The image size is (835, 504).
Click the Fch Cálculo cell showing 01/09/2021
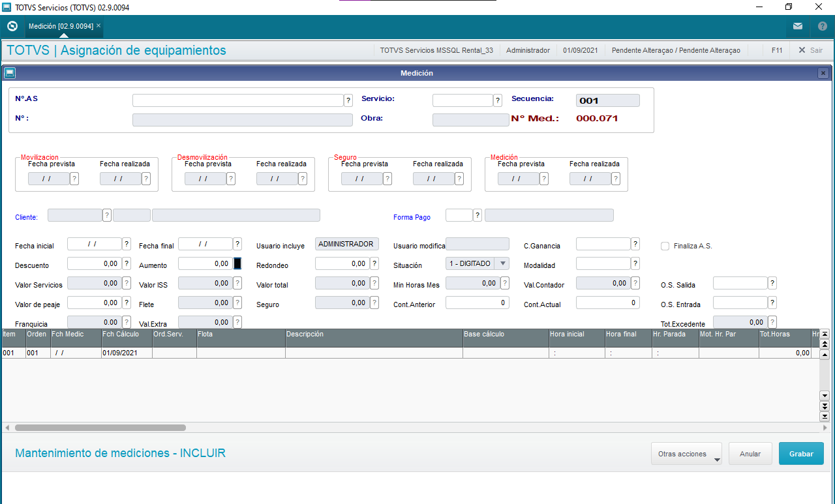tap(127, 353)
